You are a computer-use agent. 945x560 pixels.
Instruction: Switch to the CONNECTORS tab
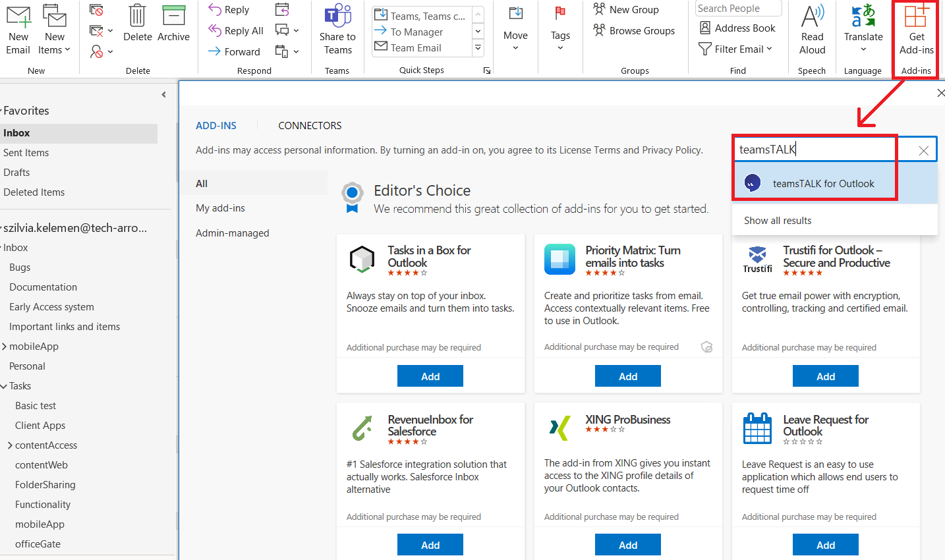(x=310, y=126)
